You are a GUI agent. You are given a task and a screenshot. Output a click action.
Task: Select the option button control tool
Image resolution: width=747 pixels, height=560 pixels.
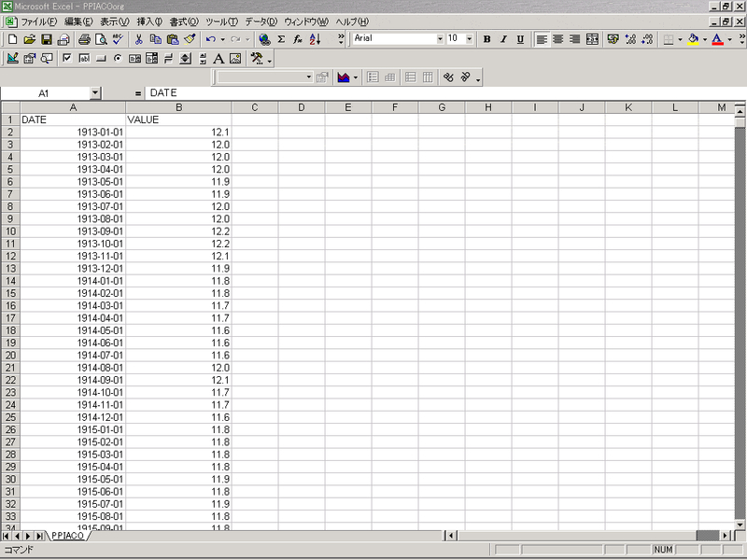118,59
